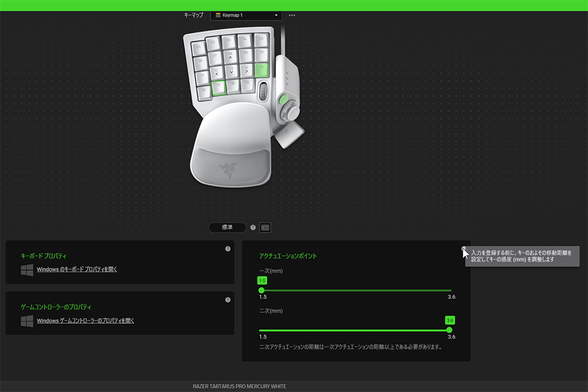Screen dimensions: 588x392
Task: Select key 11 on the keypad
Action: click(x=203, y=77)
